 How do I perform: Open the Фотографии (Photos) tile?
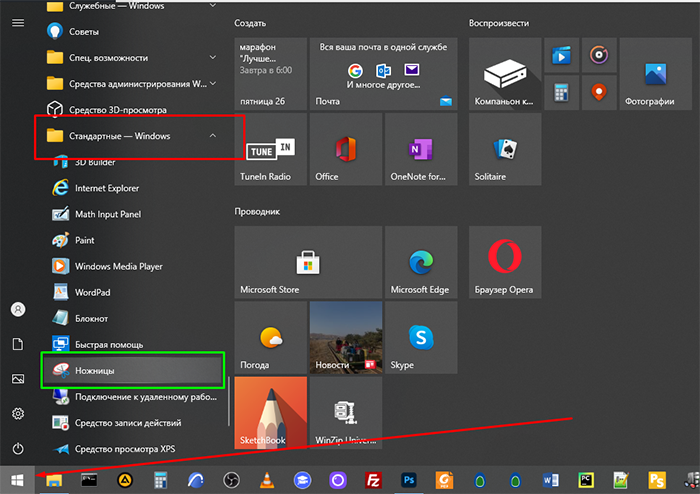(x=655, y=74)
